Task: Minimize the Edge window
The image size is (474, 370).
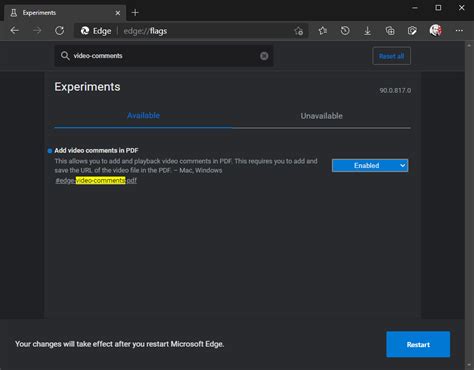Action: point(415,8)
